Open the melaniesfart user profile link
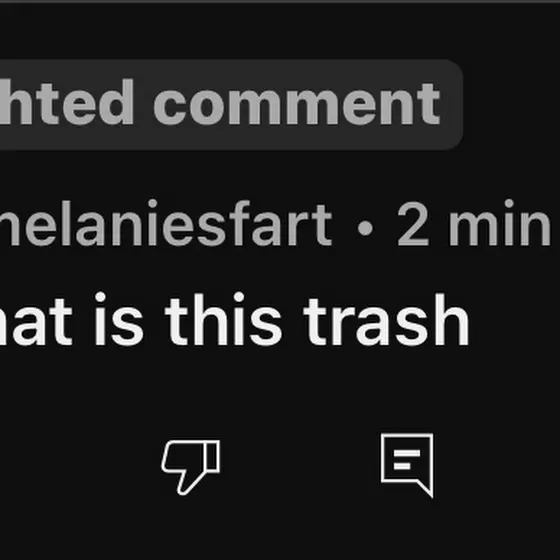 point(166,223)
